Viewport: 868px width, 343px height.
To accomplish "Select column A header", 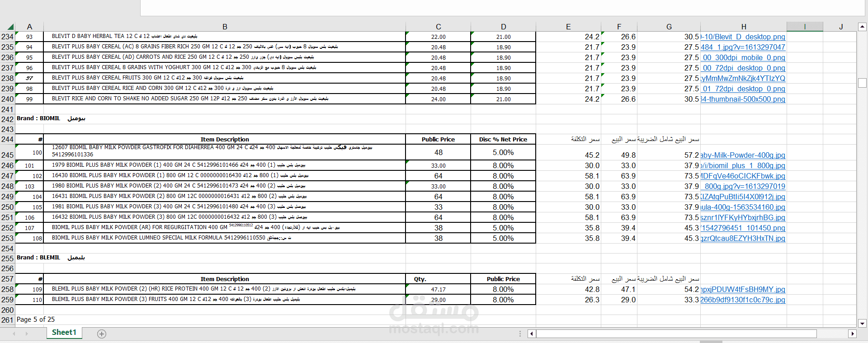I will [29, 27].
